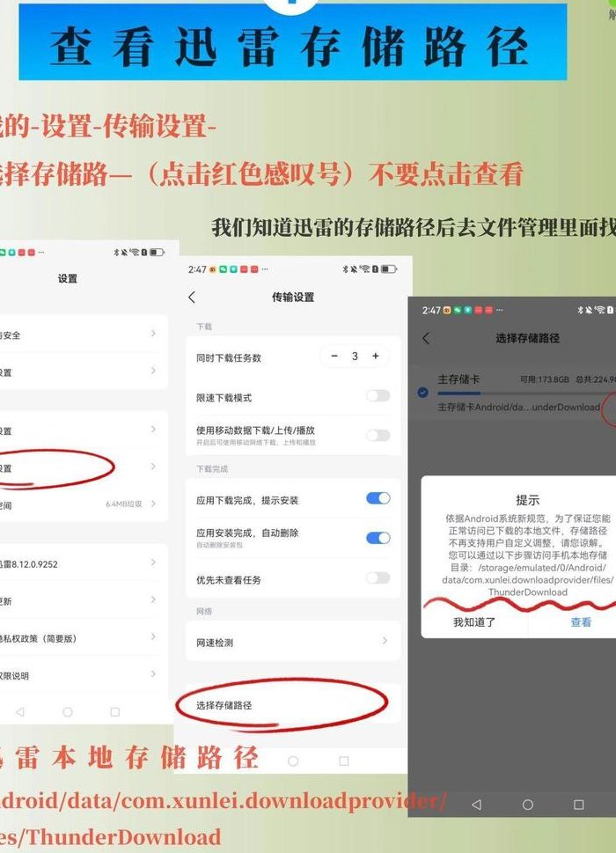616x853 pixels.
Task: Toggle the 限速下载模式 switch
Action: tap(378, 395)
